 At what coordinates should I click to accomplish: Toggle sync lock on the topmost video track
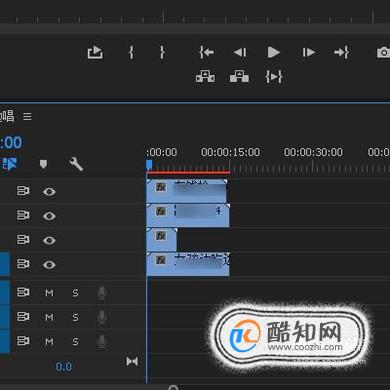[x=23, y=191]
